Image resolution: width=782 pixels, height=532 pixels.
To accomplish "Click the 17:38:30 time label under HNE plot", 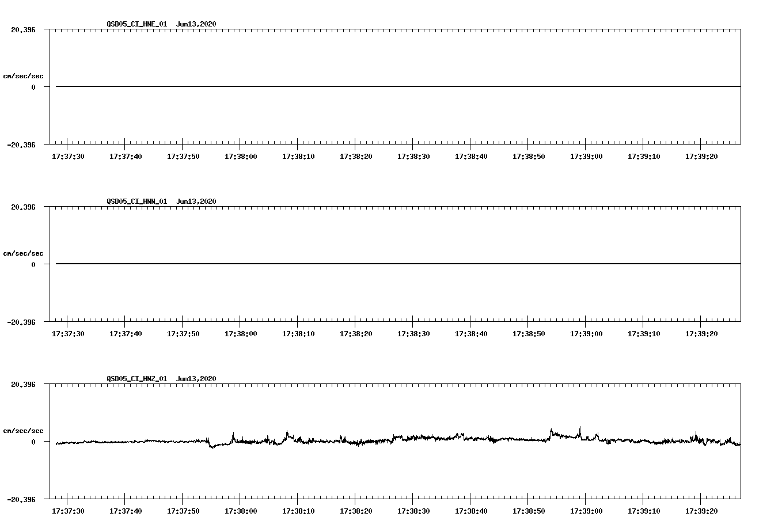I will tap(413, 157).
